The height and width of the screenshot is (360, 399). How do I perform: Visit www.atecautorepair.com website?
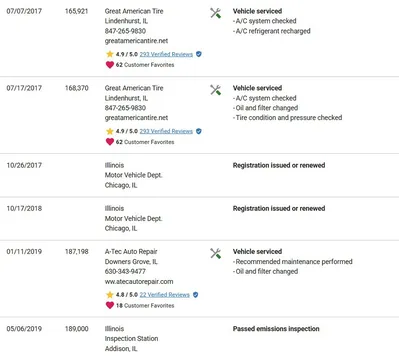pyautogui.click(x=139, y=281)
